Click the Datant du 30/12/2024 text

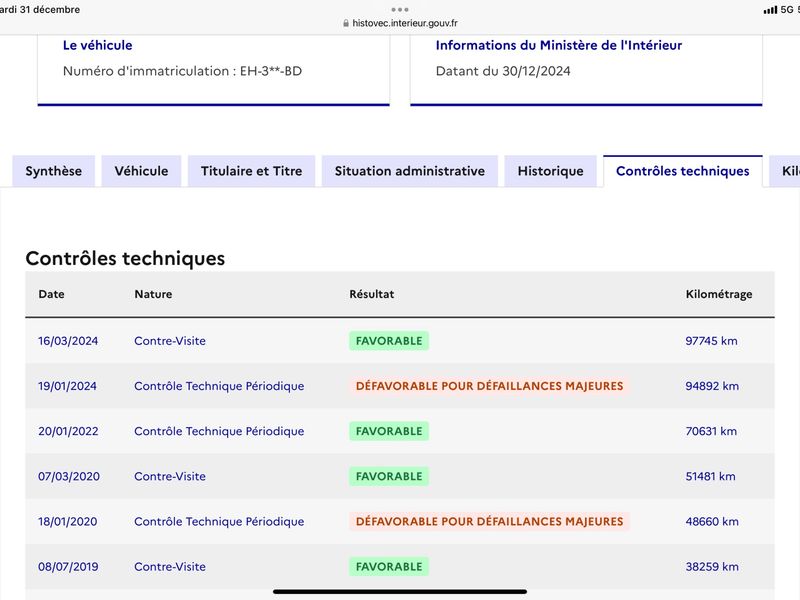click(x=503, y=71)
